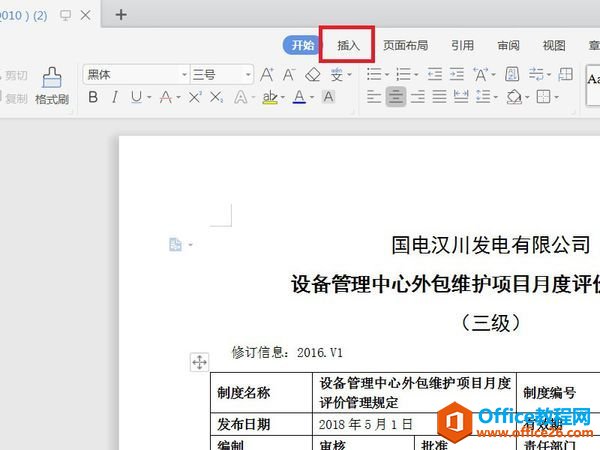The width and height of the screenshot is (600, 450).
Task: Expand the red font color dropdown arrow
Action: pyautogui.click(x=313, y=97)
